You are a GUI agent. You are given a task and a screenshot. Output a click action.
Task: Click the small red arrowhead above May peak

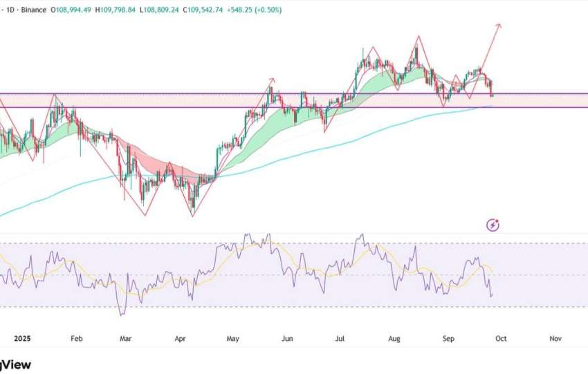[272, 80]
